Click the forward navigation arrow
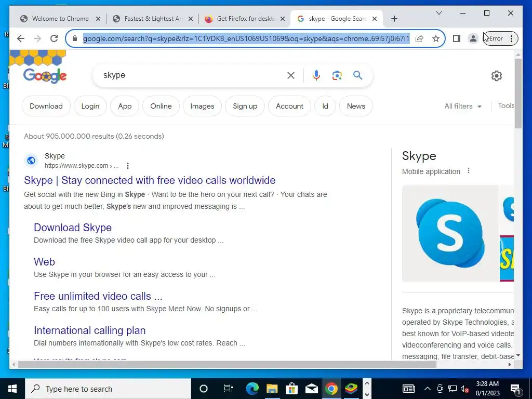This screenshot has width=532, height=399. 37,38
